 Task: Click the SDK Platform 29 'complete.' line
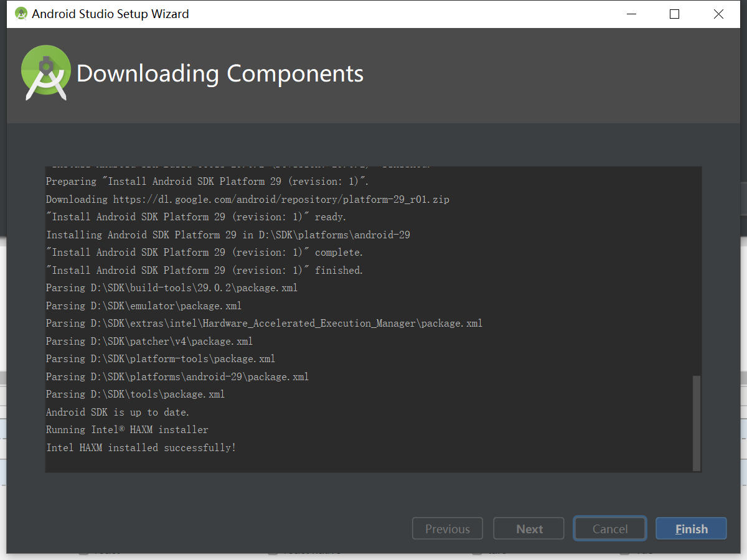[204, 252]
